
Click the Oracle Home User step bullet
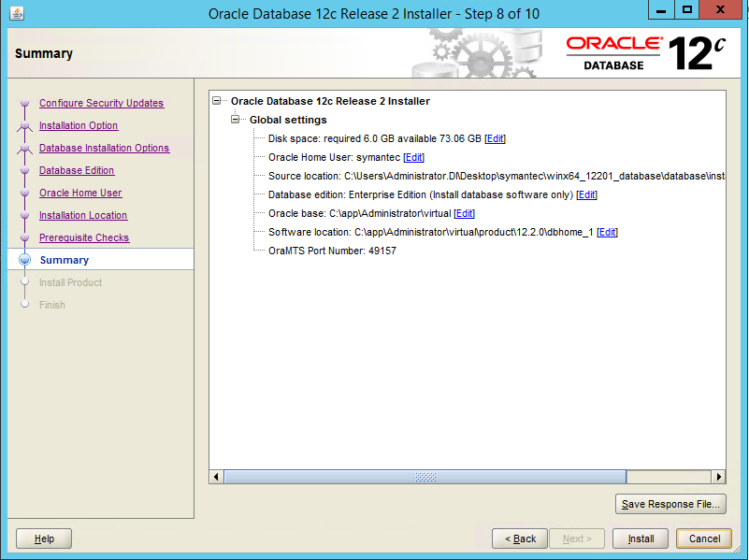point(25,193)
